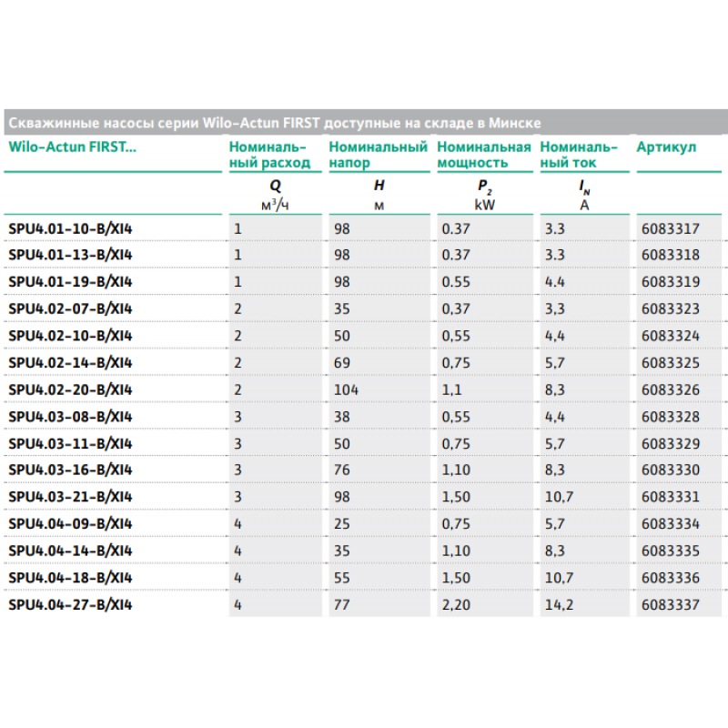Viewport: 728px width, 728px height.
Task: Select model SPU4.03-11-B/XI4
Action: click(x=70, y=443)
